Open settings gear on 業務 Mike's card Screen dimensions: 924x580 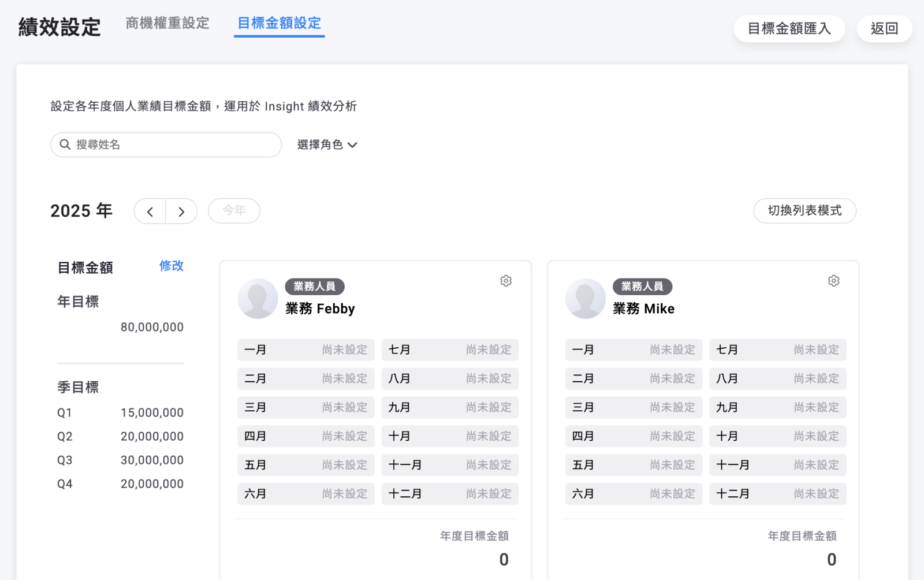[x=833, y=281]
